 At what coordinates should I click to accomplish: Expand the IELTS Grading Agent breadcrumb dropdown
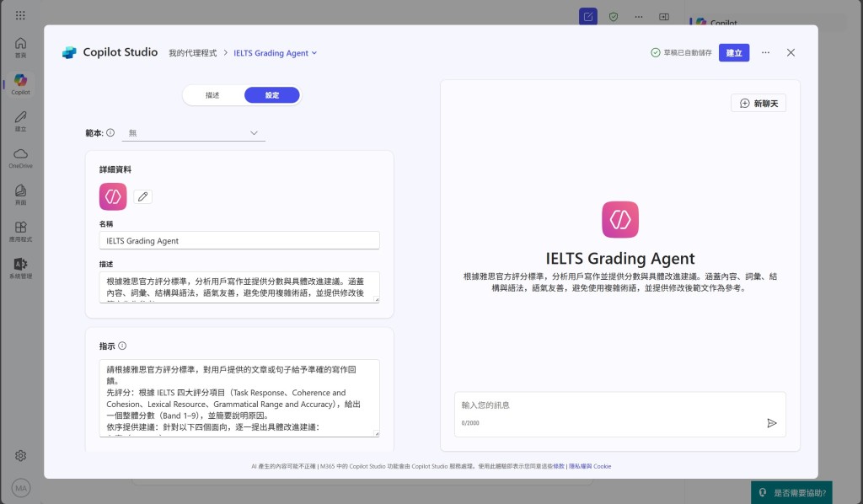tap(276, 53)
